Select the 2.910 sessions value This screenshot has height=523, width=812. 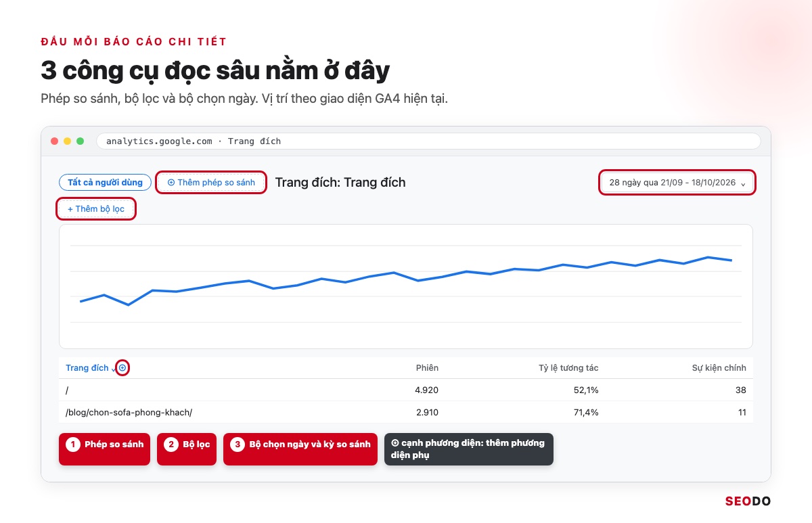[x=426, y=412]
